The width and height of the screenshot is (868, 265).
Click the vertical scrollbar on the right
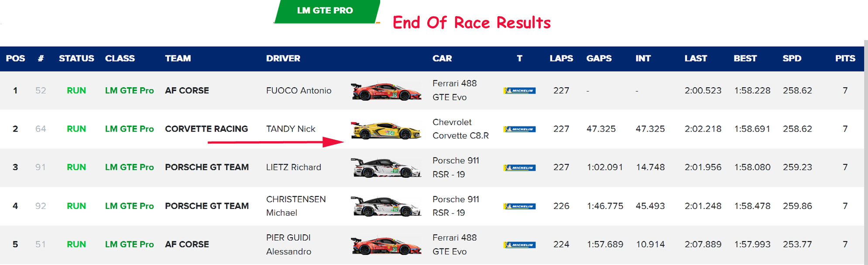(x=866, y=153)
